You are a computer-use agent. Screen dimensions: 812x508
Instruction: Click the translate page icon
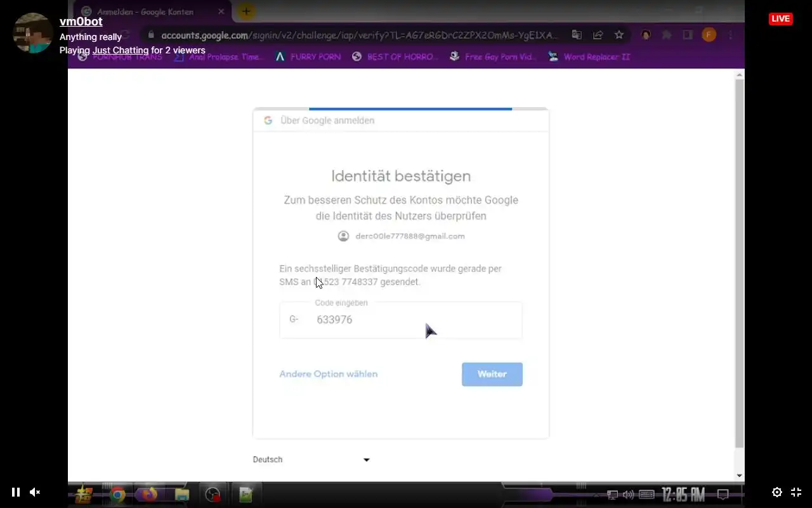tap(577, 35)
